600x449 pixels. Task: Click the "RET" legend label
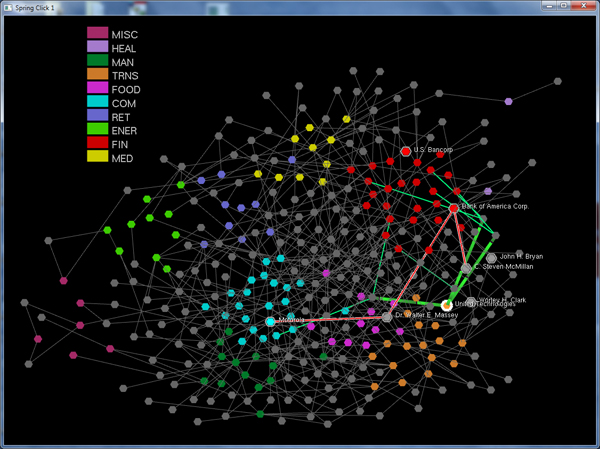(x=121, y=117)
